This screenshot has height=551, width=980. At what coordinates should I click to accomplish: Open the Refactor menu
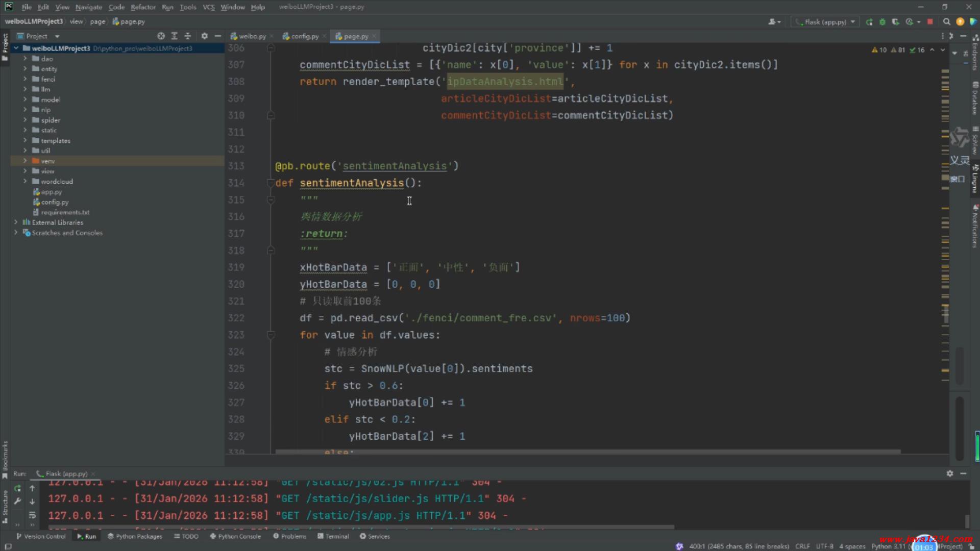pyautogui.click(x=143, y=7)
